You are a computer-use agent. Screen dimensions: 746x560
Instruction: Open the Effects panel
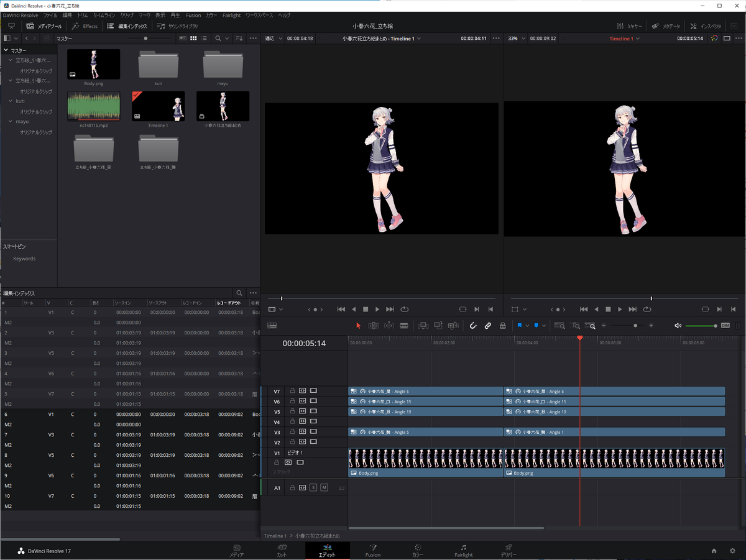click(x=85, y=26)
